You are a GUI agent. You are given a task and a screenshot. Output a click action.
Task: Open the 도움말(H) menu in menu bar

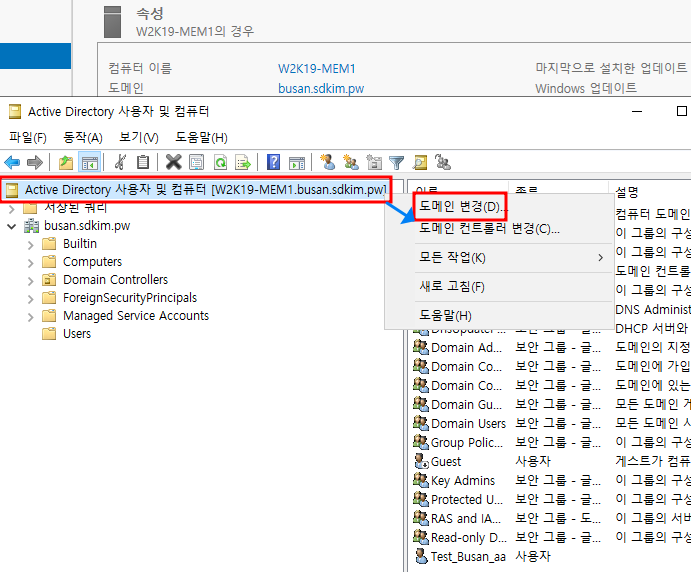point(201,137)
